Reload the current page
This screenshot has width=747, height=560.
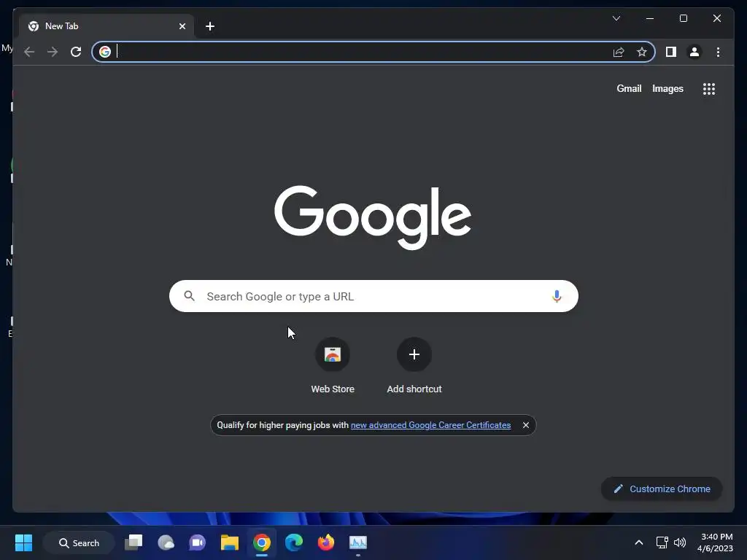tap(76, 52)
